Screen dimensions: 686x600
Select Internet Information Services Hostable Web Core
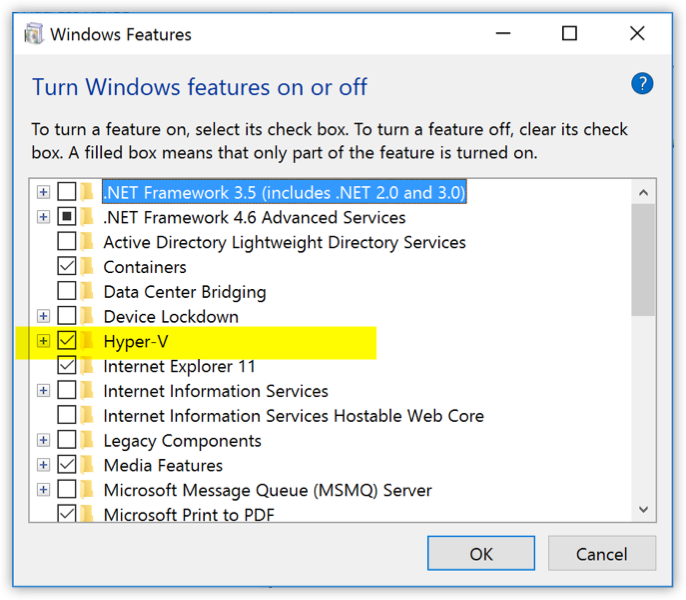click(293, 416)
